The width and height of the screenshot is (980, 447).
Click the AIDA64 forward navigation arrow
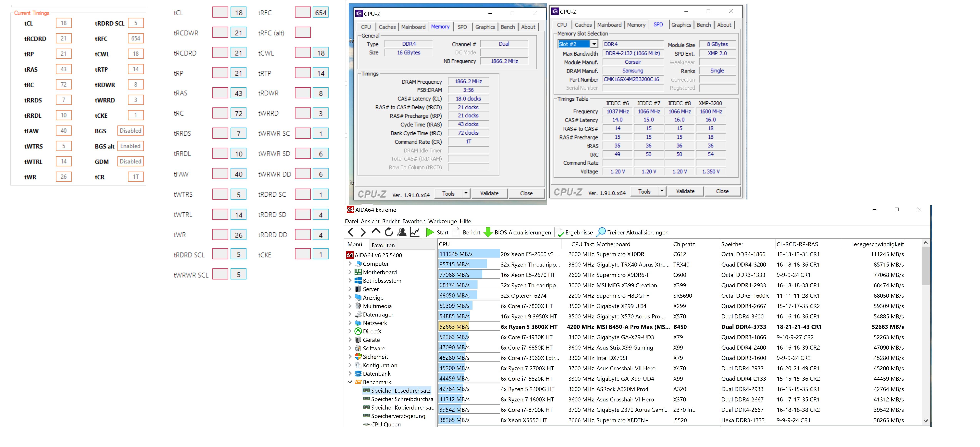pos(363,232)
